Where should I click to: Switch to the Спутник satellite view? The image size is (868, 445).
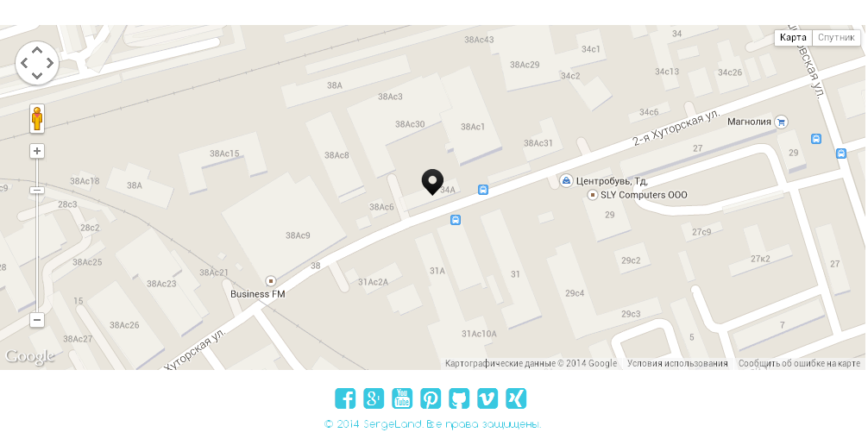(836, 38)
